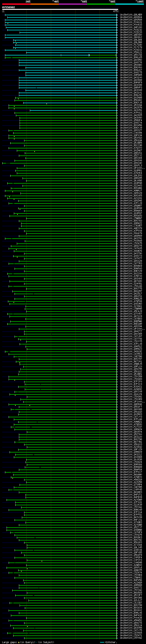Open the hit UniRef100_A2WR43
This screenshot has width=146, height=644.
pyautogui.click(x=131, y=565)
